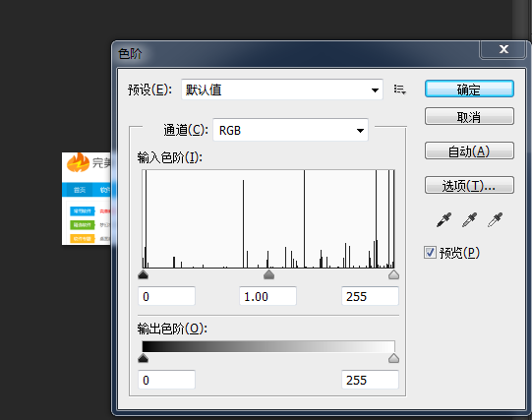Close the 色阶 Levels dialog
Image resolution: width=532 pixels, height=420 pixels.
(x=503, y=49)
